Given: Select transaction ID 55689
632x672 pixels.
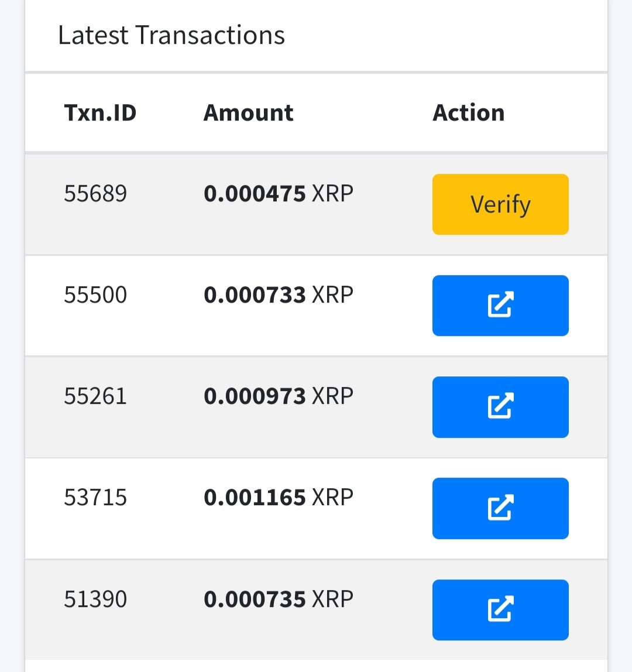Looking at the screenshot, I should 95,193.
